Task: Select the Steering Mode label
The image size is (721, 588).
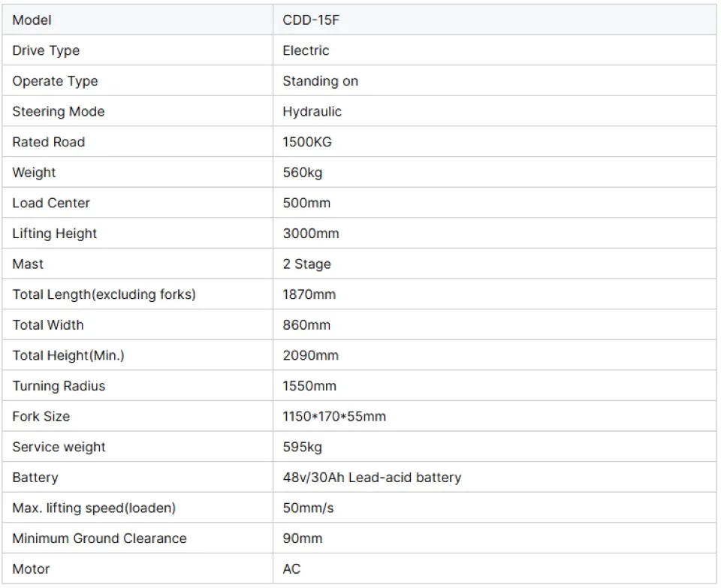Action: [x=59, y=111]
